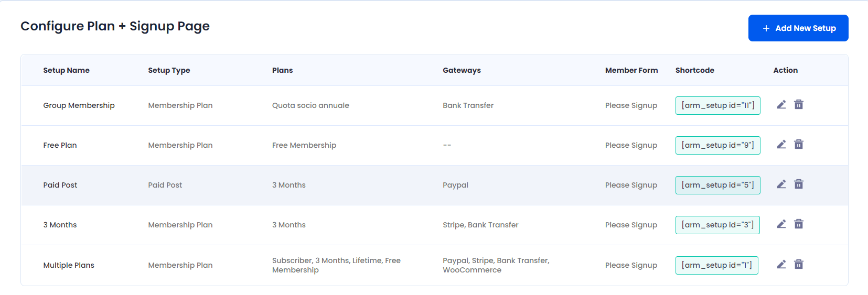The width and height of the screenshot is (868, 295).
Task: Select the Multiple Plans row name
Action: 69,265
